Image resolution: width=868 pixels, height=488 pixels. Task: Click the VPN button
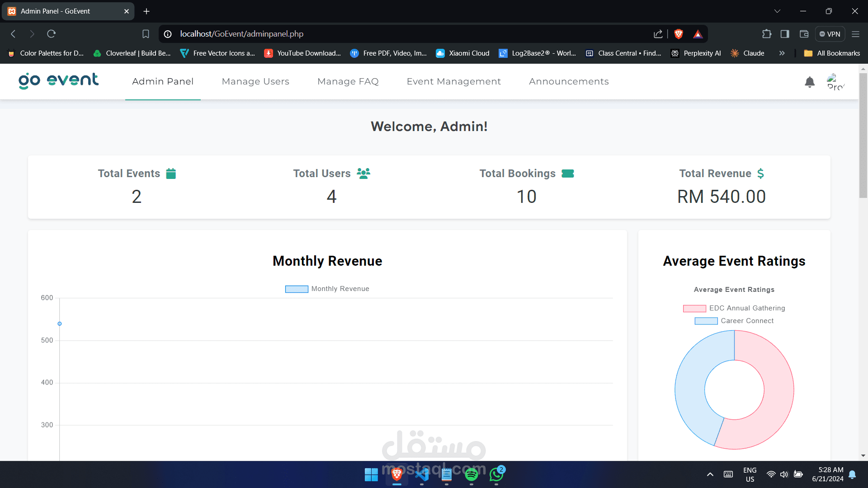point(830,34)
